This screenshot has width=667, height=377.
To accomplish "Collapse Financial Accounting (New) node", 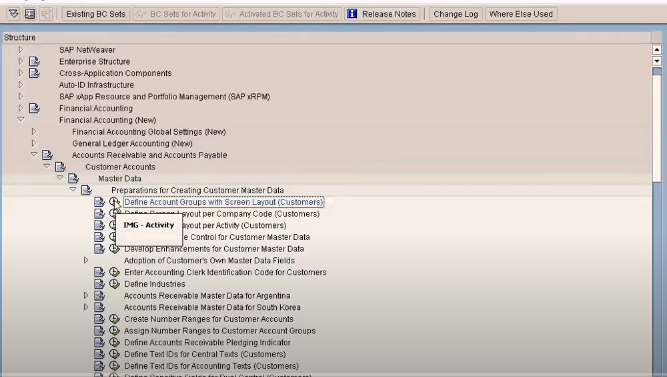I will tap(21, 120).
